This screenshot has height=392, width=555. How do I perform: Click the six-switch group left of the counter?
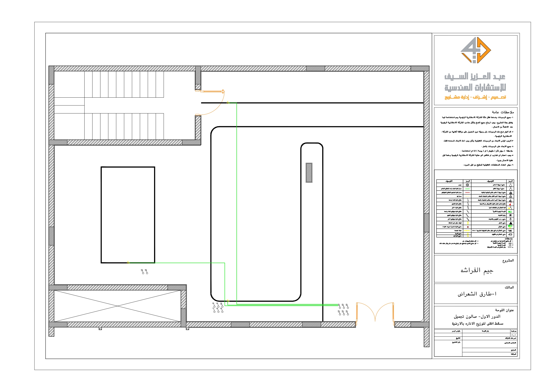218,308
